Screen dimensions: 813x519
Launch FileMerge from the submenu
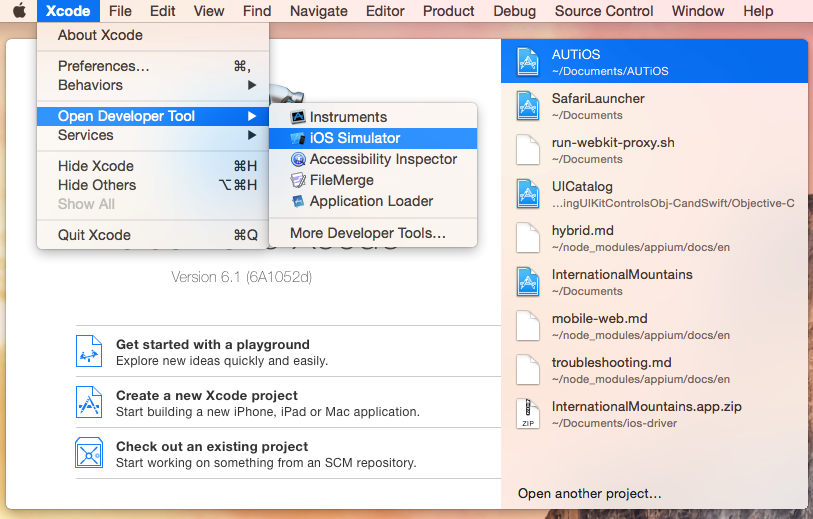click(x=373, y=180)
